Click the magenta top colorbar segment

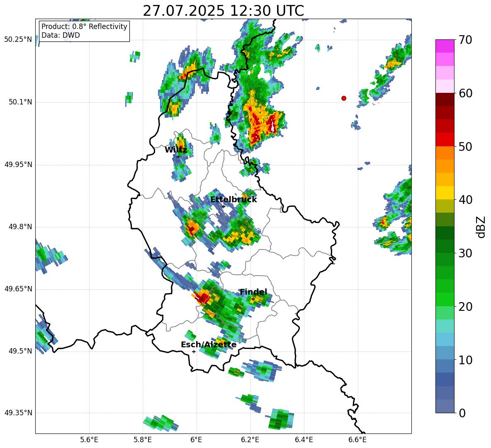coord(445,46)
